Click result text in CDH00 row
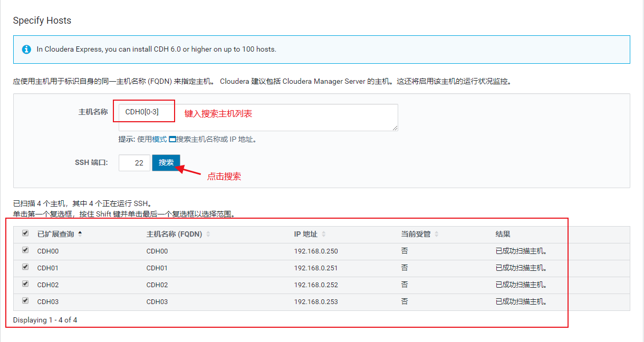The width and height of the screenshot is (644, 342). [521, 251]
